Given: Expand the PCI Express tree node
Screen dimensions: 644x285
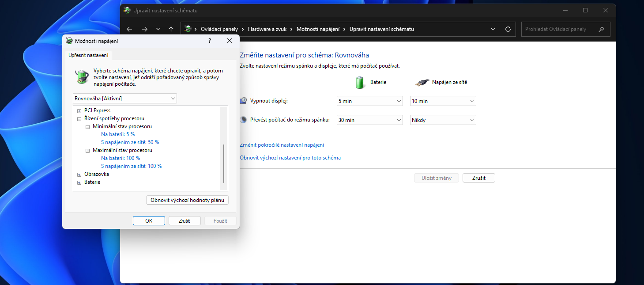Looking at the screenshot, I should [79, 111].
